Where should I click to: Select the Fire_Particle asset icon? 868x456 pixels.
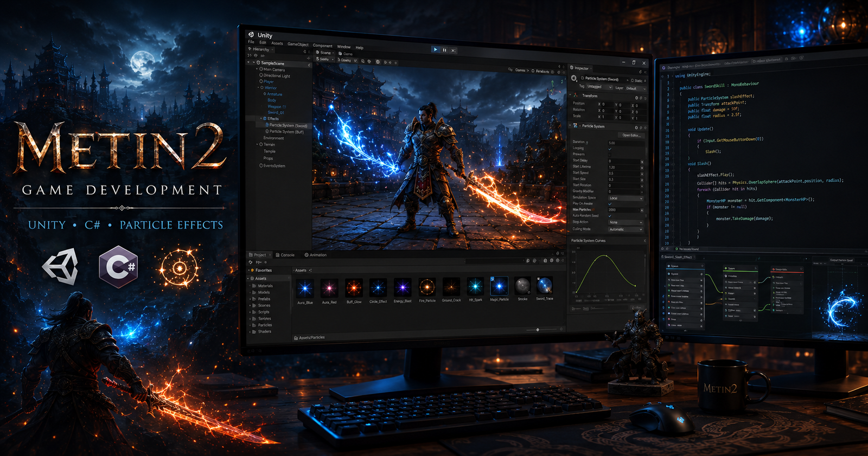click(427, 286)
